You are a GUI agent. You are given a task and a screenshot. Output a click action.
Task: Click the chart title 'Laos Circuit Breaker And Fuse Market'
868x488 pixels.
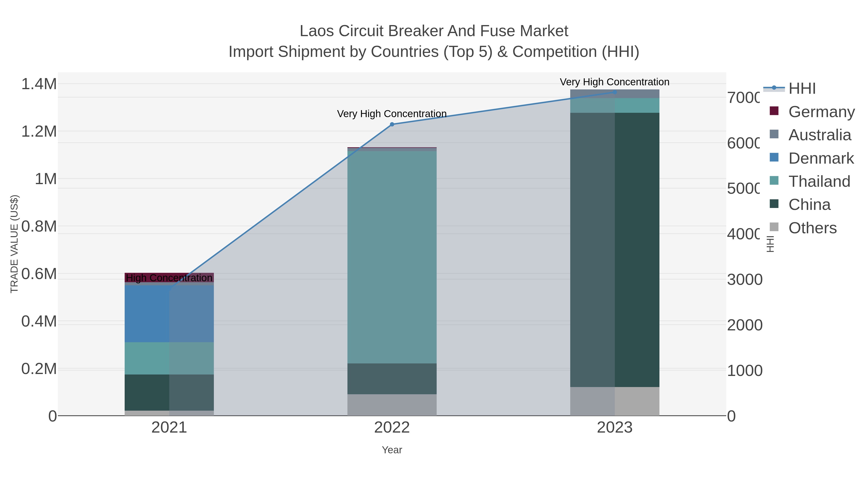434,31
